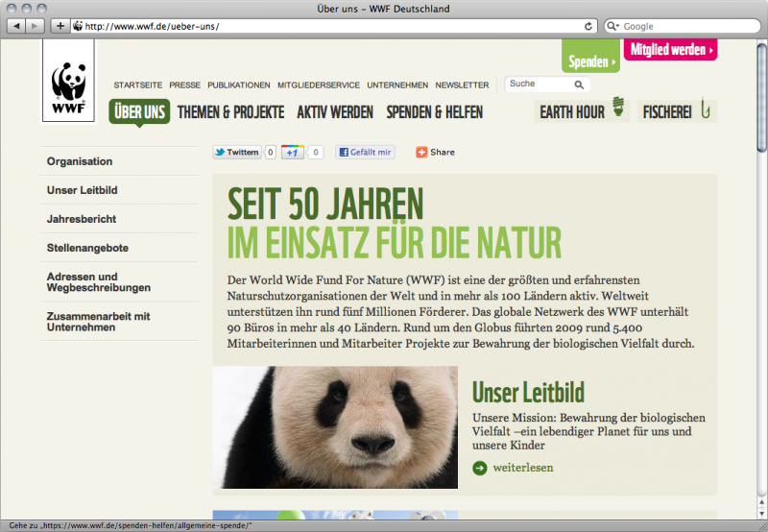Click the magnifier icon in Suche field

point(579,85)
